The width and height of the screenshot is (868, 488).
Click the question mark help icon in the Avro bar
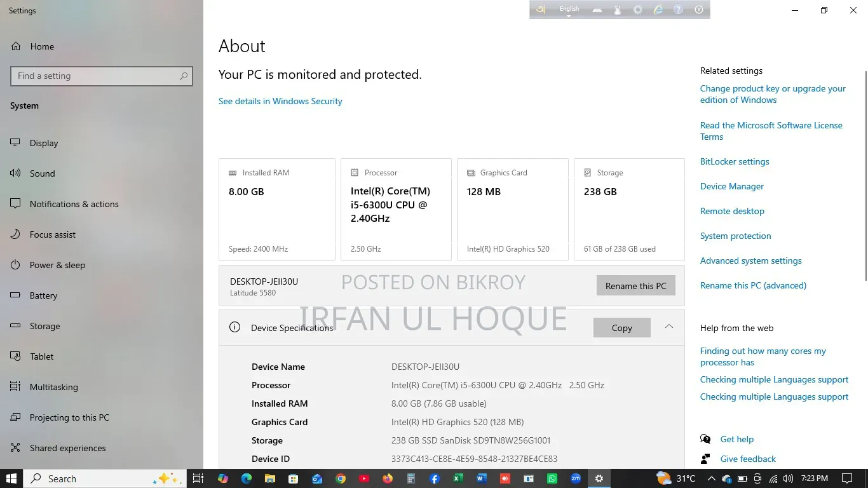[679, 10]
